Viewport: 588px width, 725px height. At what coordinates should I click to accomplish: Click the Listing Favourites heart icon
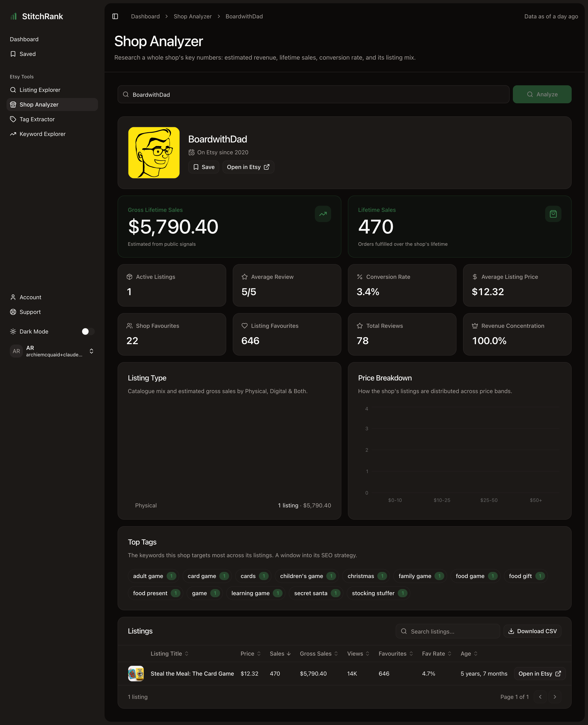pyautogui.click(x=245, y=326)
